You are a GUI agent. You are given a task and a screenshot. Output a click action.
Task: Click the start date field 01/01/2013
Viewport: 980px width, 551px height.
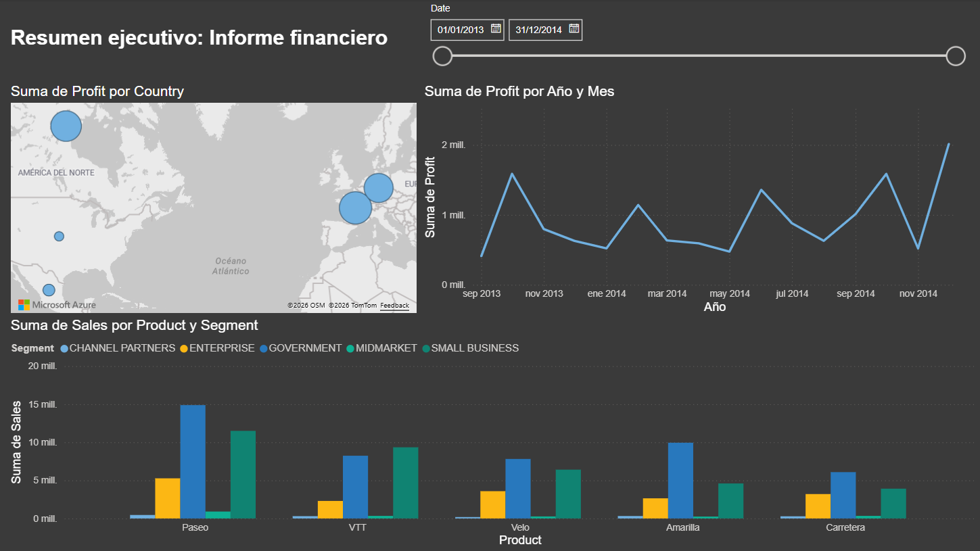point(461,30)
